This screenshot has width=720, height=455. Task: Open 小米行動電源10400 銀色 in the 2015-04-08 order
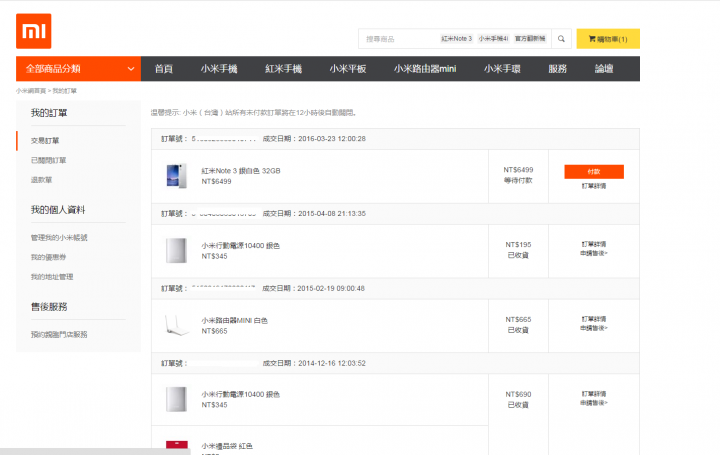tap(240, 246)
